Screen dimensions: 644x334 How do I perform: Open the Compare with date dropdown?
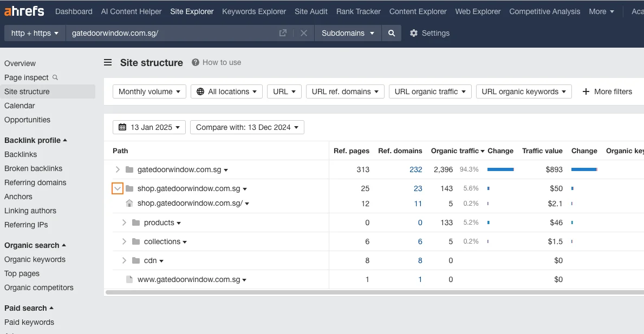point(247,127)
